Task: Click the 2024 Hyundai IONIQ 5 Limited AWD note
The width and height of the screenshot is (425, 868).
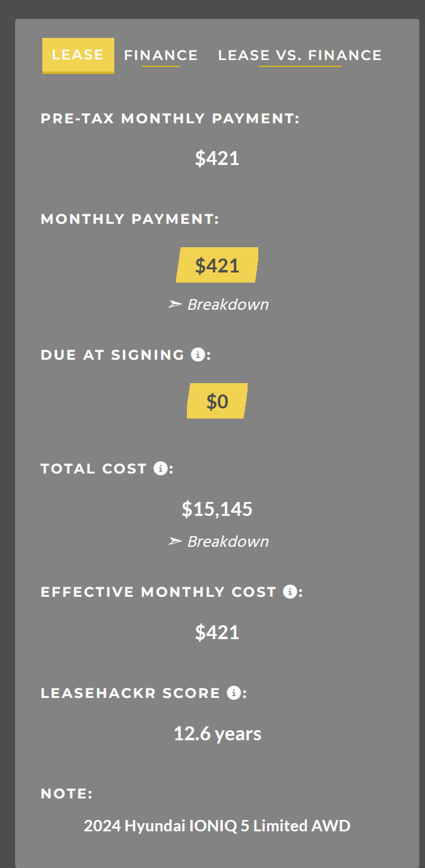Action: (217, 826)
